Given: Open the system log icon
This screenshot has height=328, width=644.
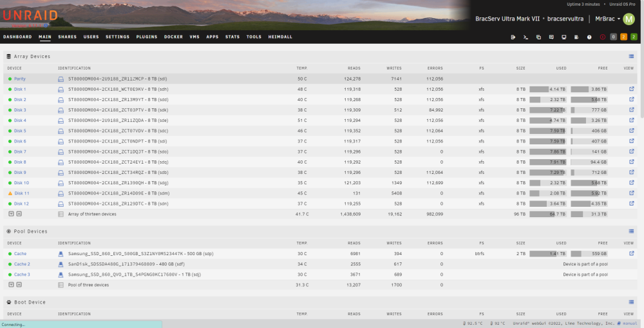Looking at the screenshot, I should point(576,37).
